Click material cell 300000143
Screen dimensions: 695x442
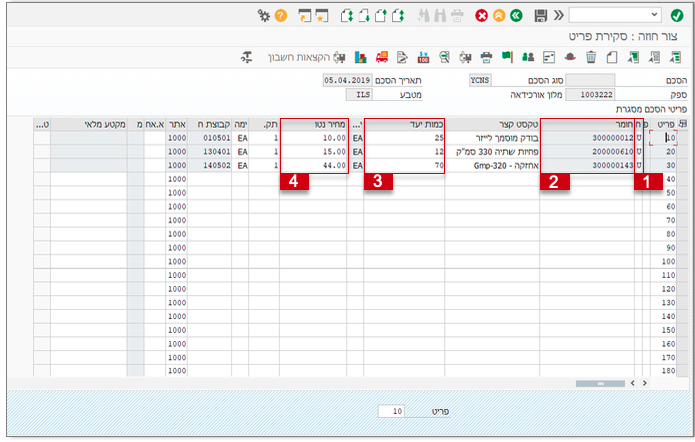click(x=587, y=165)
